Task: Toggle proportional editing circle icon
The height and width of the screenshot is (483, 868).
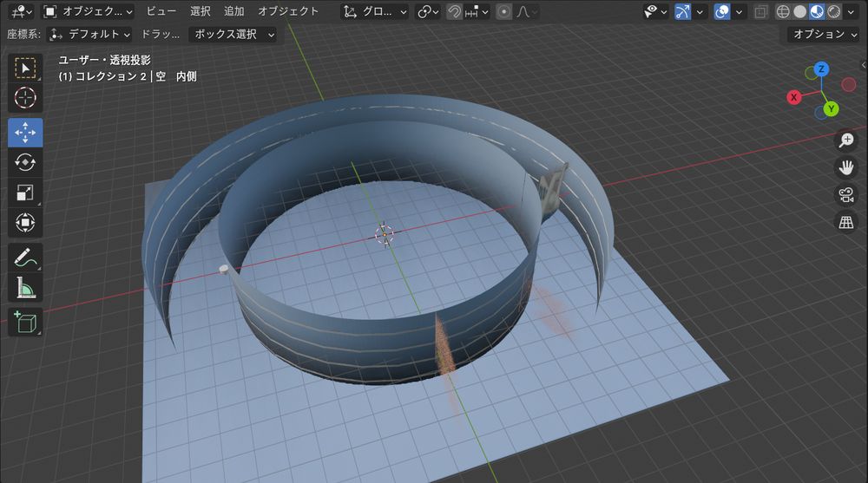Action: (x=503, y=11)
